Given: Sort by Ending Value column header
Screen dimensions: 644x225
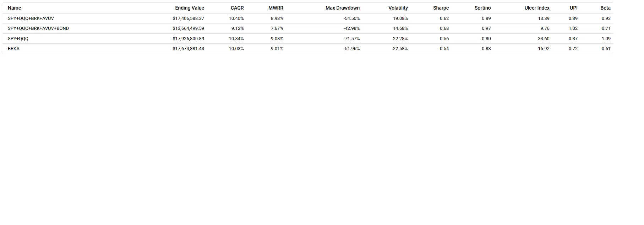Looking at the screenshot, I should click(x=190, y=8).
